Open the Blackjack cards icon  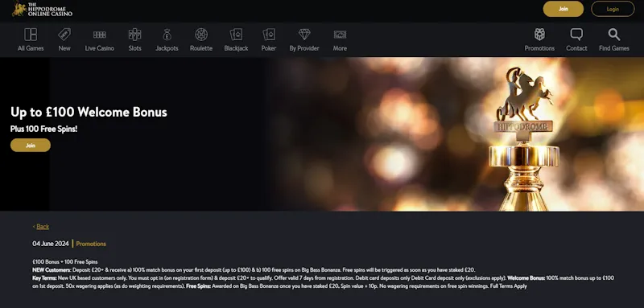pos(236,35)
